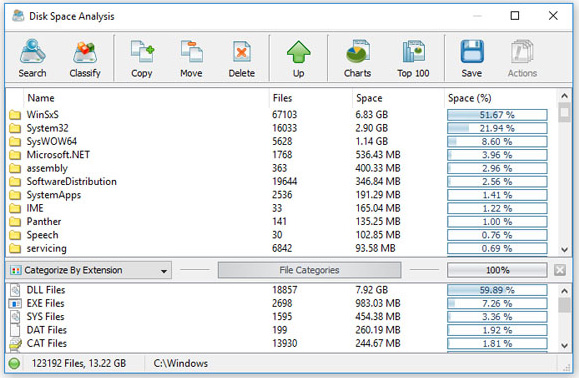This screenshot has width=579, height=378.
Task: Click the bottom list's scroll up arrow
Action: pyautogui.click(x=564, y=291)
